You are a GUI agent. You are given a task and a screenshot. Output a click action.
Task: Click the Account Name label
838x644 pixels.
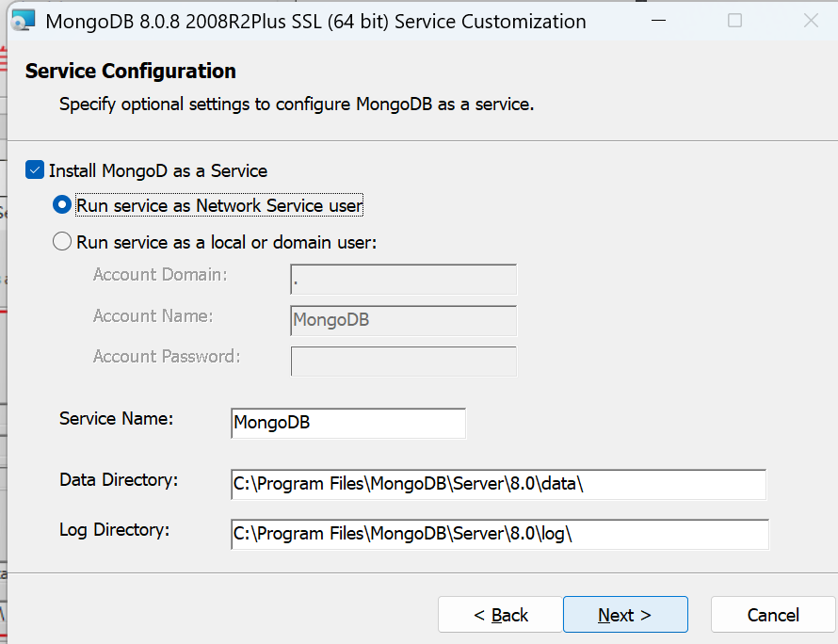tap(153, 315)
